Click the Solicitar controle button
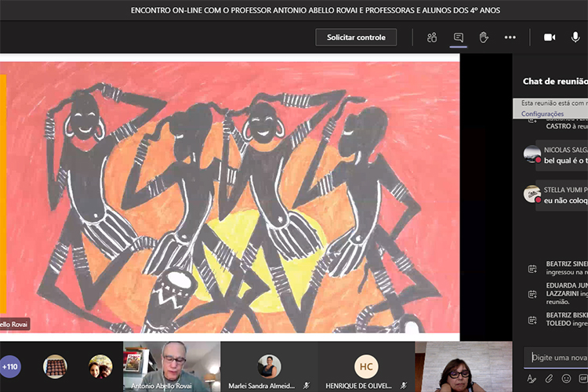 357,38
